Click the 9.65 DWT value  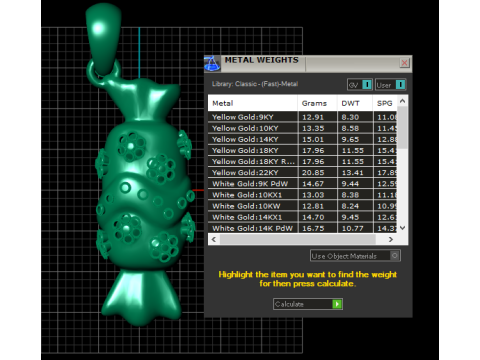coord(350,139)
